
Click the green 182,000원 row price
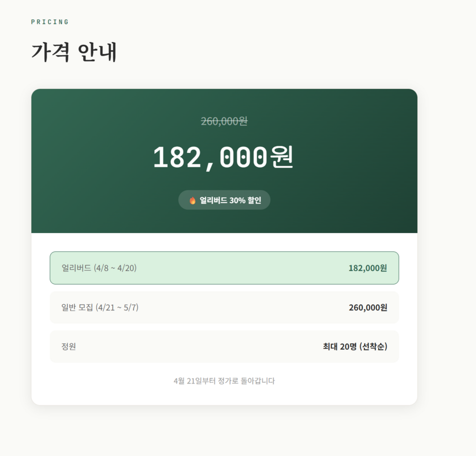(x=367, y=268)
